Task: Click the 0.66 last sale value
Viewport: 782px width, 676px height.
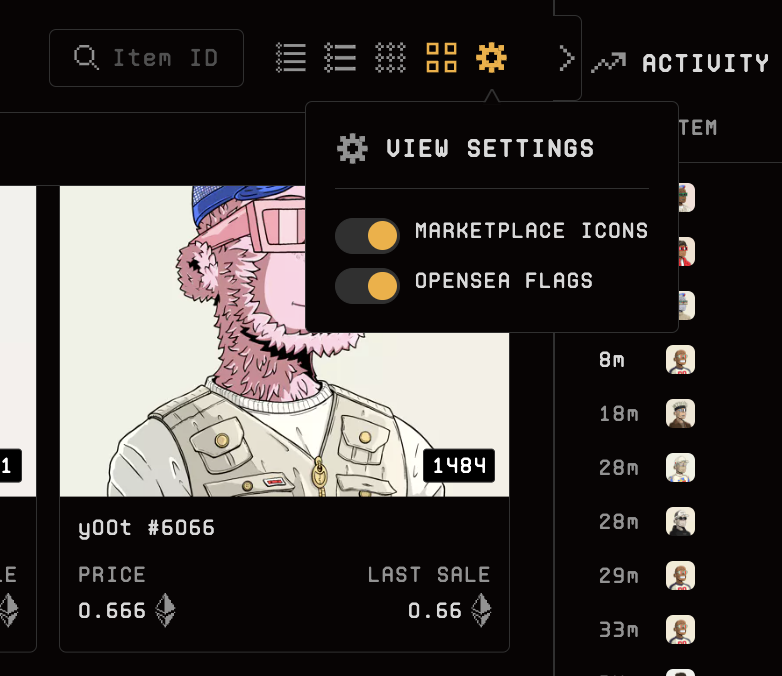Action: point(435,611)
